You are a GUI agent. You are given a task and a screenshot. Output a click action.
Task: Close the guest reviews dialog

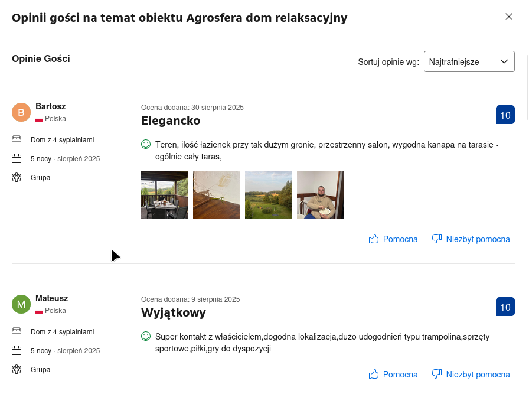click(509, 17)
